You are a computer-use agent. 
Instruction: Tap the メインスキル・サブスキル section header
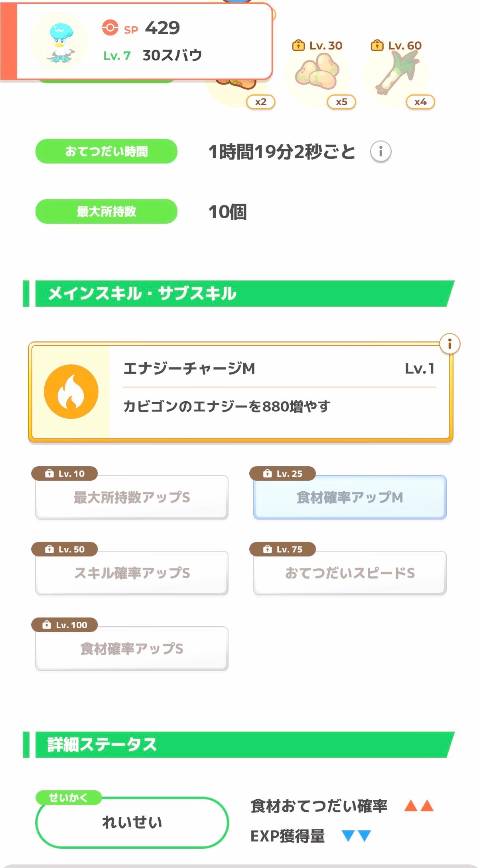pyautogui.click(x=239, y=294)
